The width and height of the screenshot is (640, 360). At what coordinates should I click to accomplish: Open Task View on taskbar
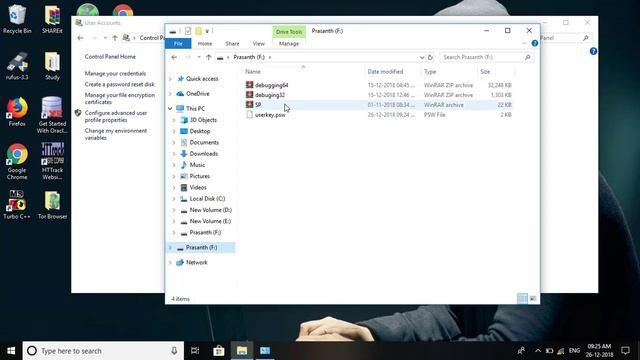coord(195,351)
